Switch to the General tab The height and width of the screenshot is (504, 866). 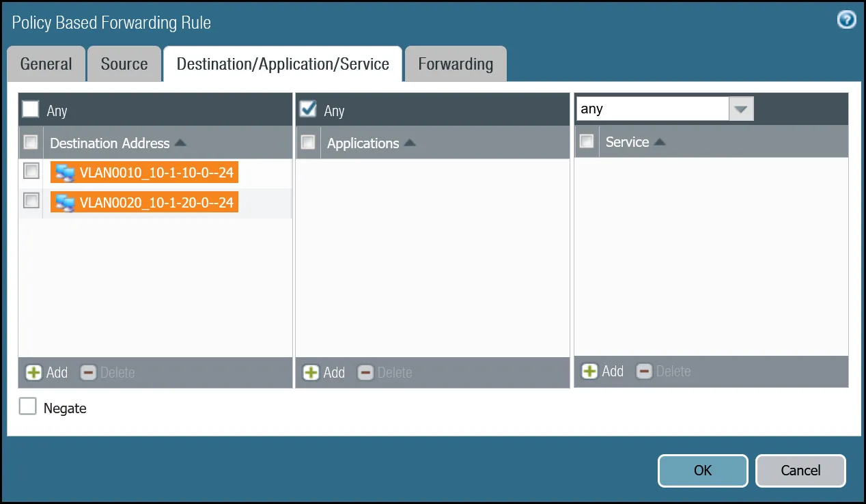click(x=46, y=64)
